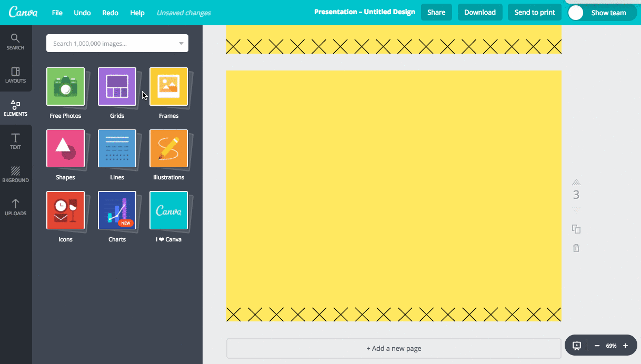Image resolution: width=641 pixels, height=364 pixels.
Task: Add a new page to the presentation
Action: pyautogui.click(x=394, y=348)
